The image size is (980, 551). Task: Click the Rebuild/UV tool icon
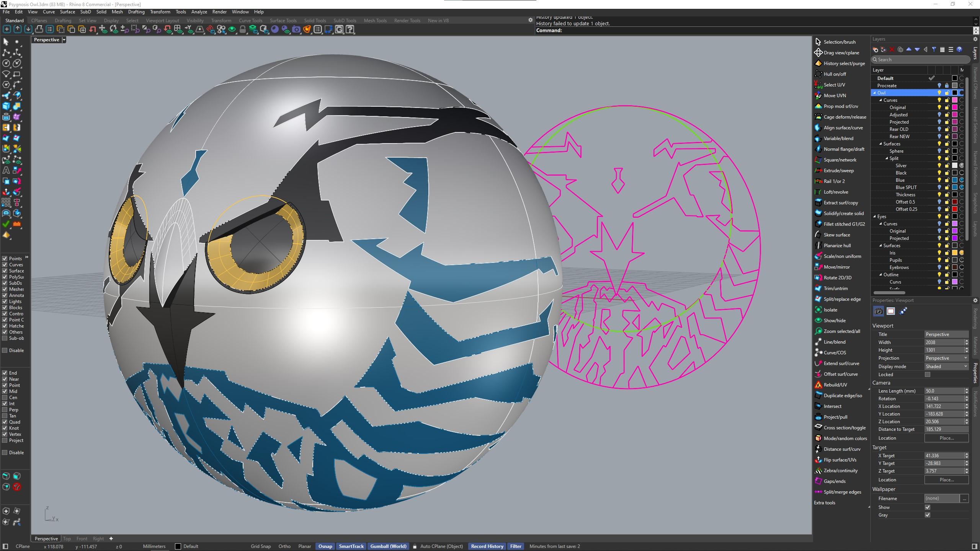(818, 385)
